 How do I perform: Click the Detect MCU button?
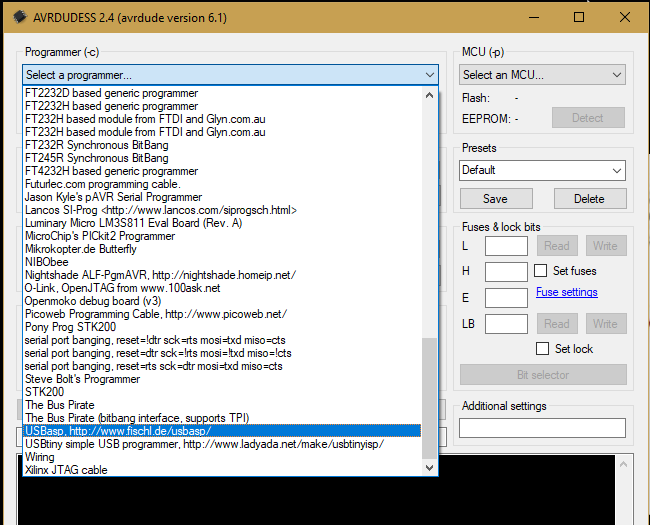[588, 118]
